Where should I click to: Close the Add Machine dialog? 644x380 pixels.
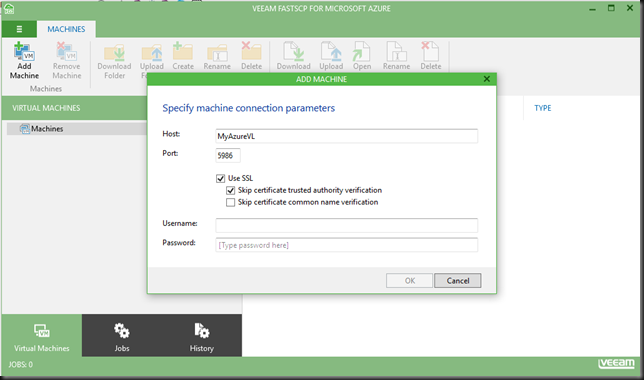487,79
